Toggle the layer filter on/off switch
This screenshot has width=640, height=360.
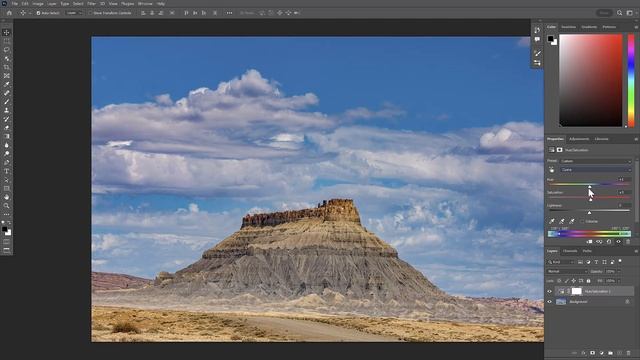(x=620, y=261)
